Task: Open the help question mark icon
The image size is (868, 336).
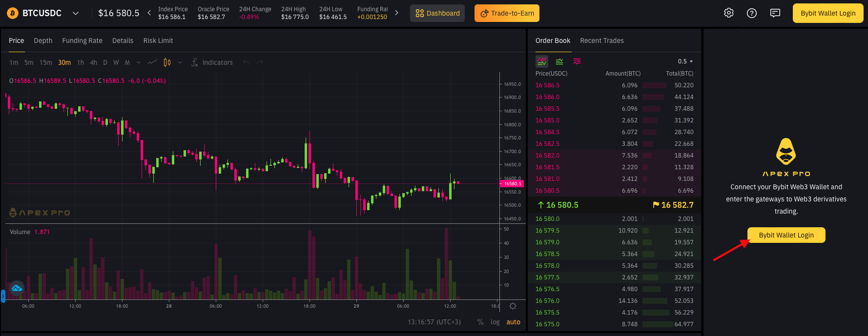Action: coord(752,13)
